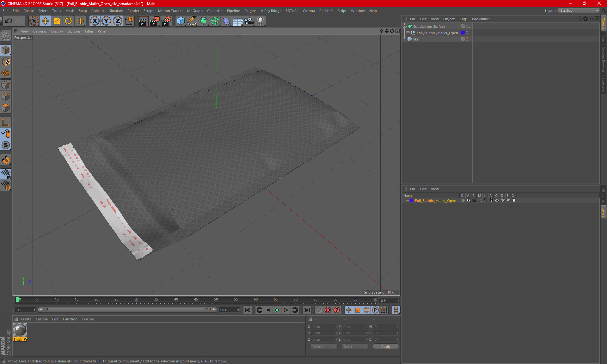Toggle viewport maximize icon
The width and height of the screenshot is (607, 364).
(x=397, y=31)
